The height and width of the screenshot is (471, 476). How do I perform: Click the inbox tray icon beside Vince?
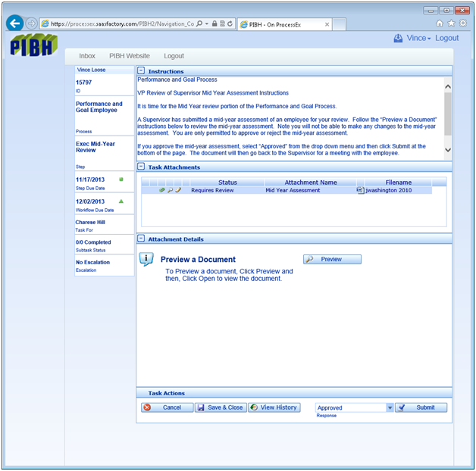pyautogui.click(x=398, y=38)
